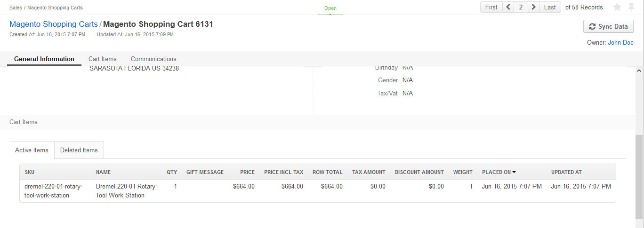The width and height of the screenshot is (644, 228).
Task: Sort by the Gift Message column
Action: (205, 172)
